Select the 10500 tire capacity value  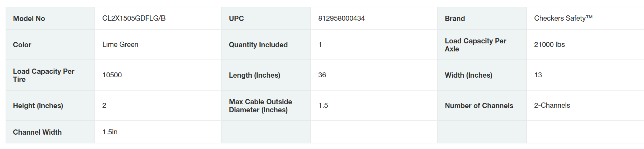tap(112, 75)
